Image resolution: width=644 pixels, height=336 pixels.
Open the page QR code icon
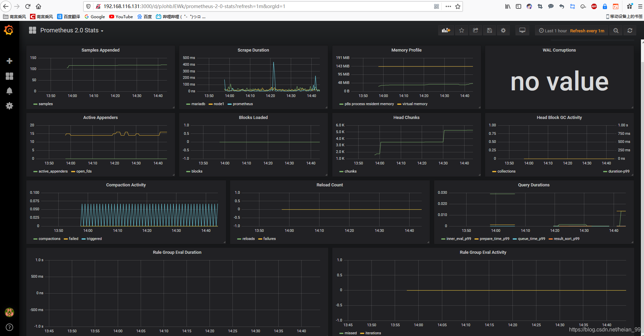pyautogui.click(x=437, y=6)
